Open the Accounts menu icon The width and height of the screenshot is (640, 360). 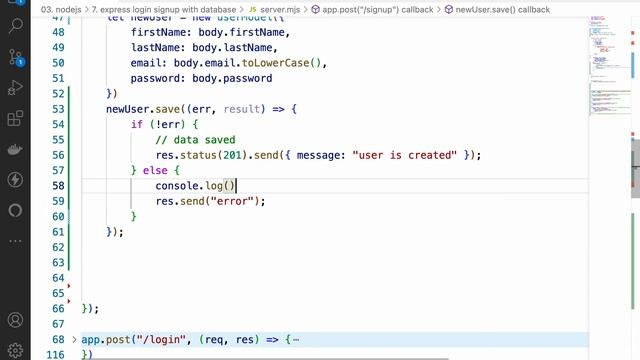tap(15, 320)
